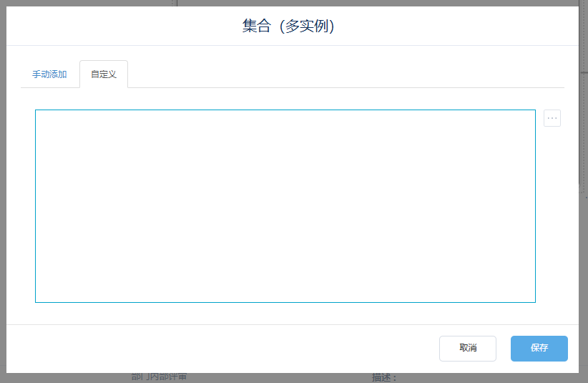The height and width of the screenshot is (383, 588).
Task: Switch to the 手动添加 tab
Action: [49, 74]
